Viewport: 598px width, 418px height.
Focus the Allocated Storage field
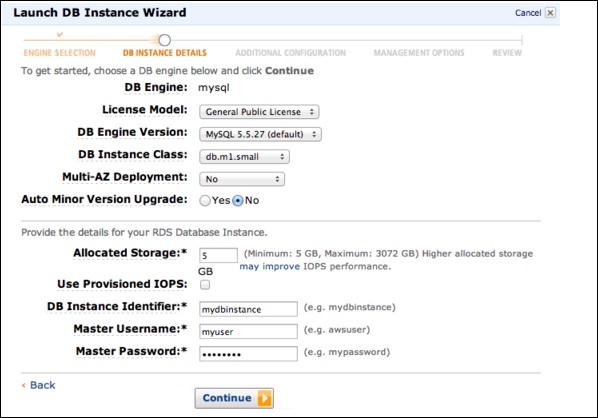pyautogui.click(x=218, y=255)
